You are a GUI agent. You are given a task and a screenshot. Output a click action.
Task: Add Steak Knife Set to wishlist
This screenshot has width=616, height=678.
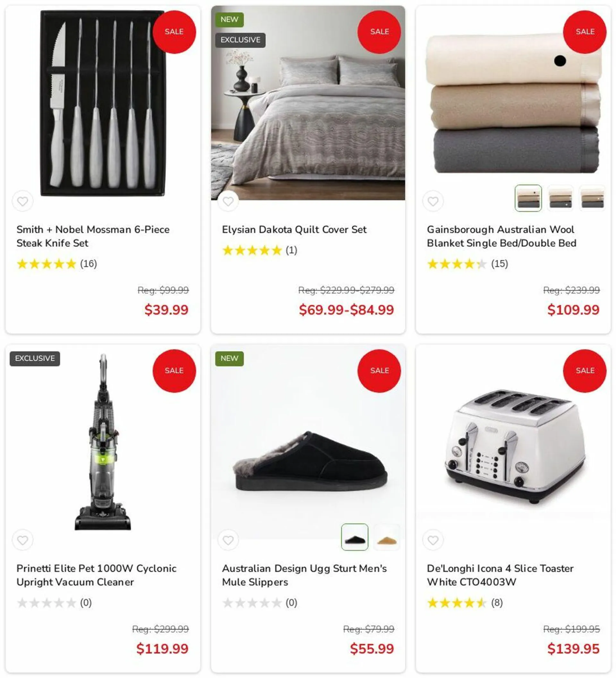(x=22, y=201)
